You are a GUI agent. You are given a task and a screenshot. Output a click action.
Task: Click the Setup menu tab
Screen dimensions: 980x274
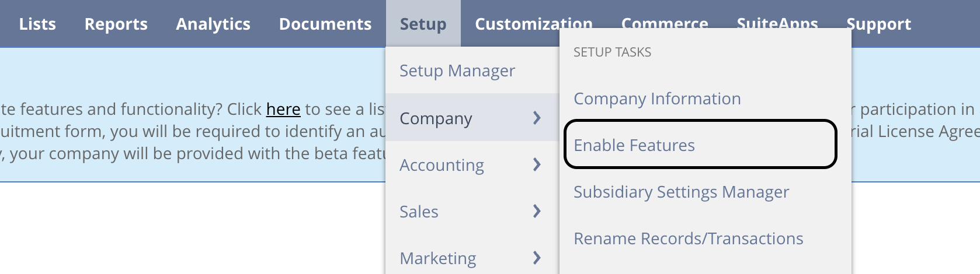[x=423, y=24]
